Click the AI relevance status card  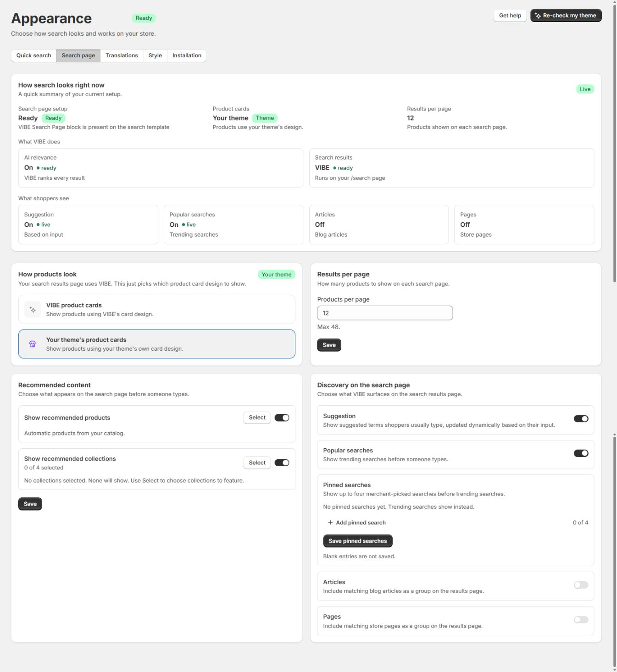[x=161, y=168]
